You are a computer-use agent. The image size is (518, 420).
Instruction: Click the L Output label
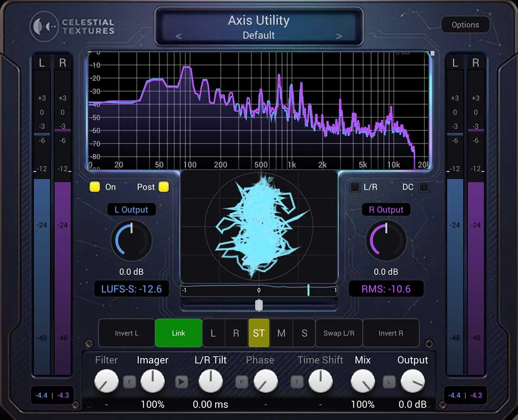[x=132, y=210]
